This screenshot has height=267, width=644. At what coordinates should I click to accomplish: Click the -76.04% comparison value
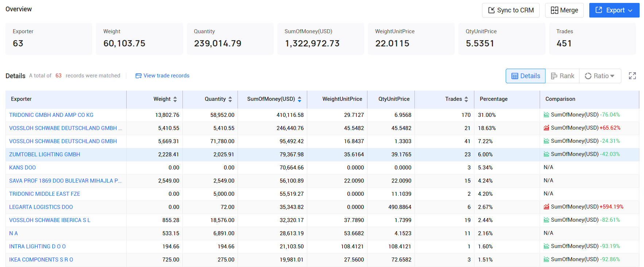(x=610, y=115)
